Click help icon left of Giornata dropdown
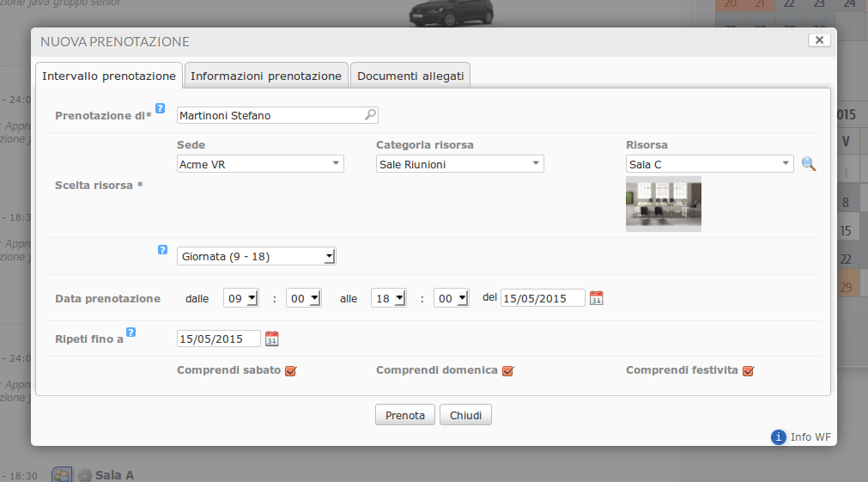Image resolution: width=868 pixels, height=482 pixels. pos(162,250)
